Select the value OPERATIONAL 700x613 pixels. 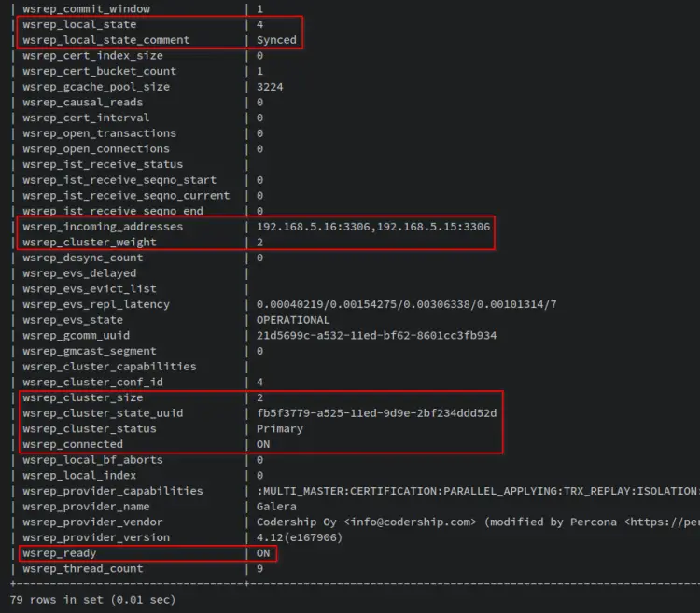click(293, 320)
